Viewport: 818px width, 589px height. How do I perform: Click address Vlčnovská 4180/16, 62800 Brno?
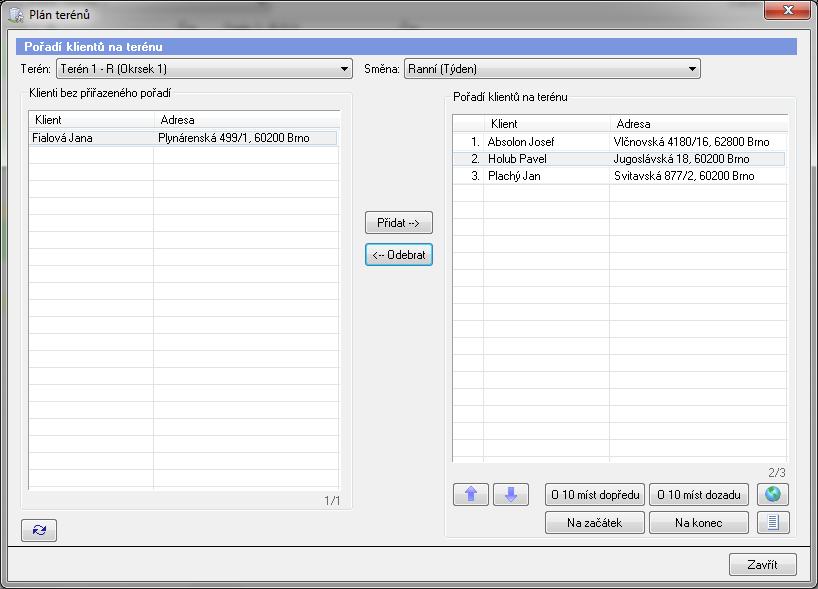[691, 141]
